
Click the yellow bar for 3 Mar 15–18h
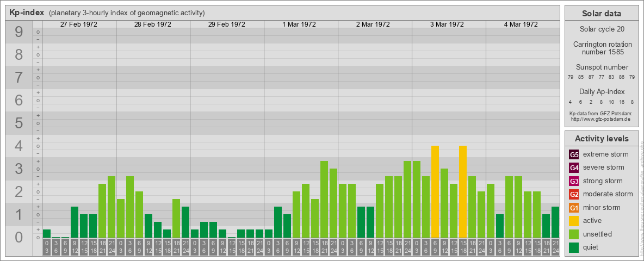(463, 191)
